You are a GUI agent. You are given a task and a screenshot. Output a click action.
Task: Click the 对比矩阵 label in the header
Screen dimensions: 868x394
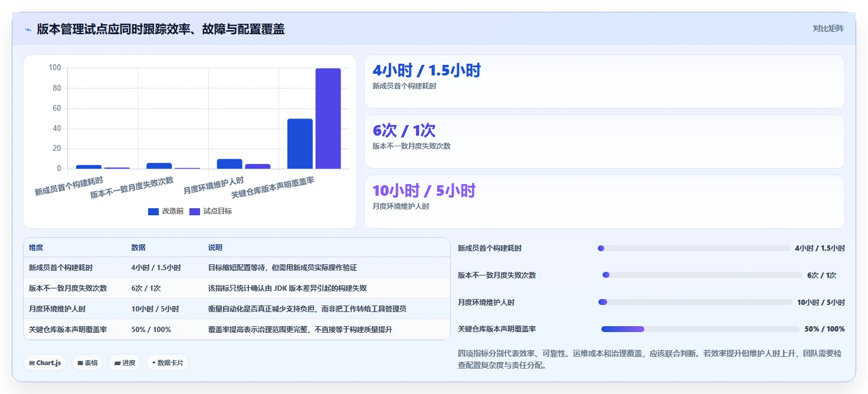tap(828, 28)
